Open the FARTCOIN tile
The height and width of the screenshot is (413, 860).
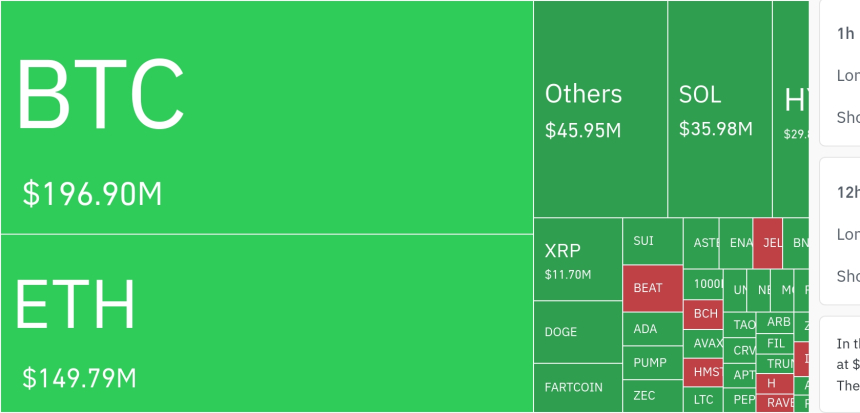577,387
